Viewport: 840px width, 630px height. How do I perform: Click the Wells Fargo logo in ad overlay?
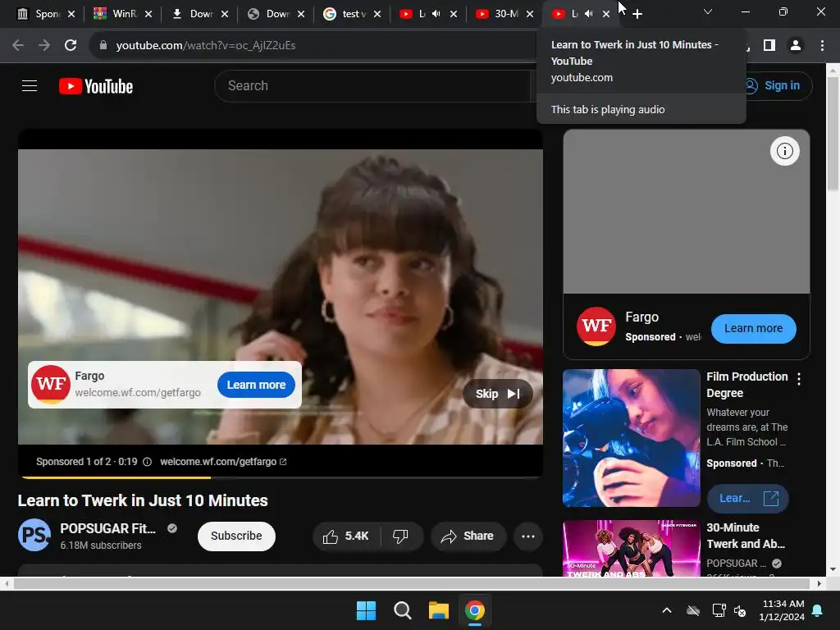coord(51,384)
